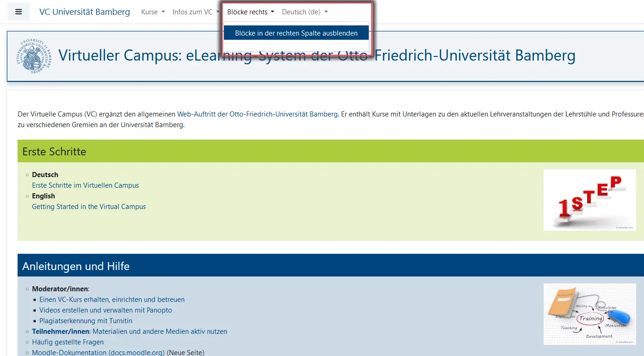The image size is (644, 356).
Task: Click the Virtueller Campus page title
Action: [x=317, y=55]
